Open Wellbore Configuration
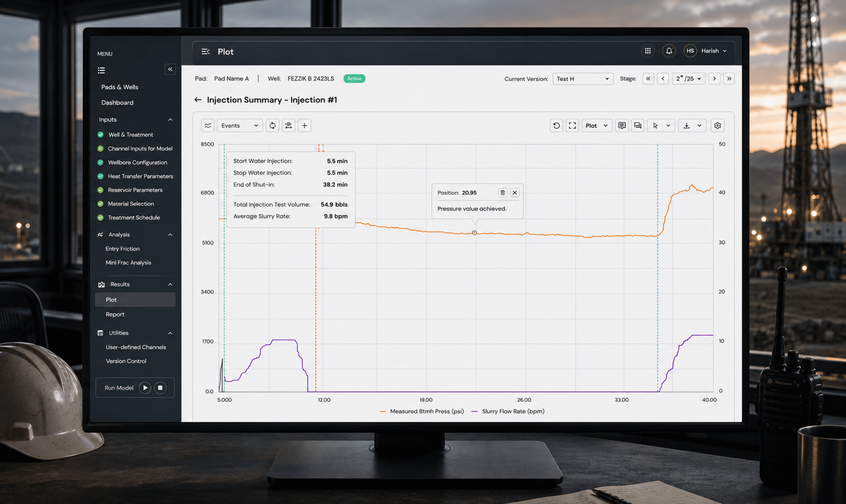846x504 pixels. (x=137, y=162)
